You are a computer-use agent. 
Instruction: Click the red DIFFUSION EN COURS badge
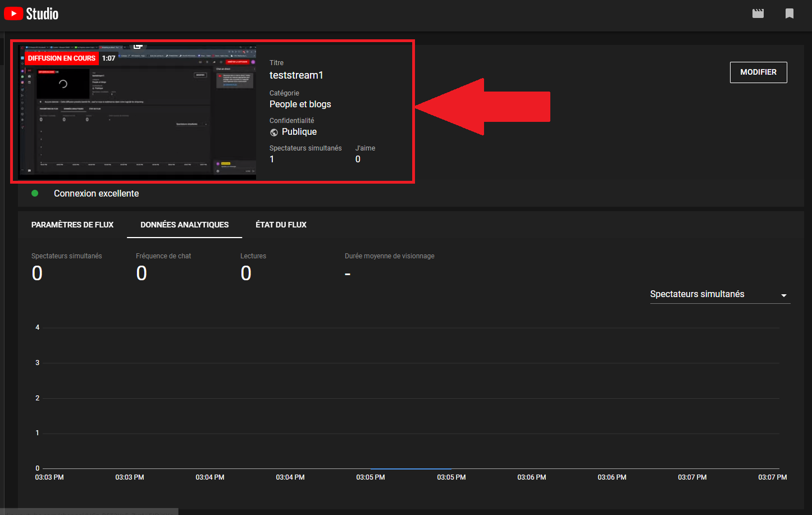[62, 58]
